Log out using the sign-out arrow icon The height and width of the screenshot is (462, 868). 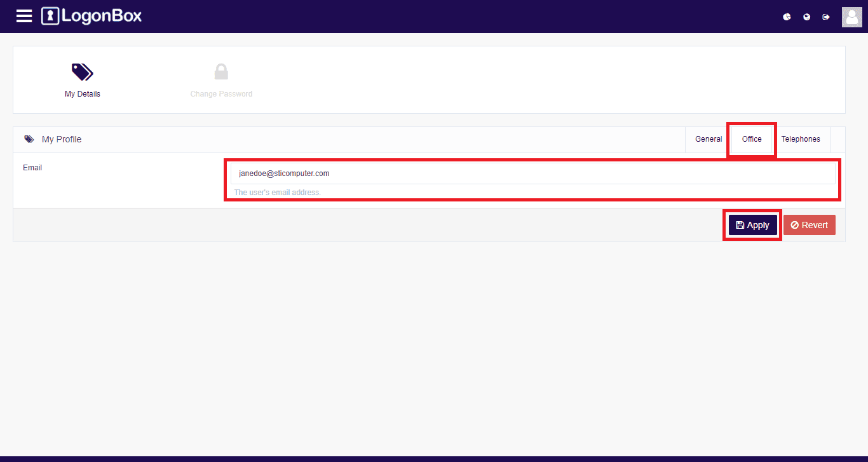coord(826,17)
